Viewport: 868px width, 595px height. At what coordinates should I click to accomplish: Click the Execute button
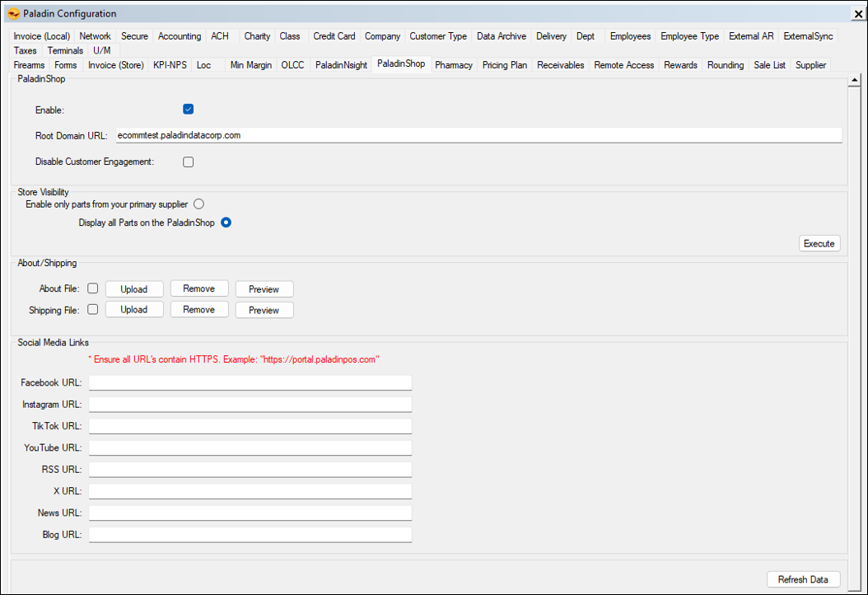click(x=819, y=244)
